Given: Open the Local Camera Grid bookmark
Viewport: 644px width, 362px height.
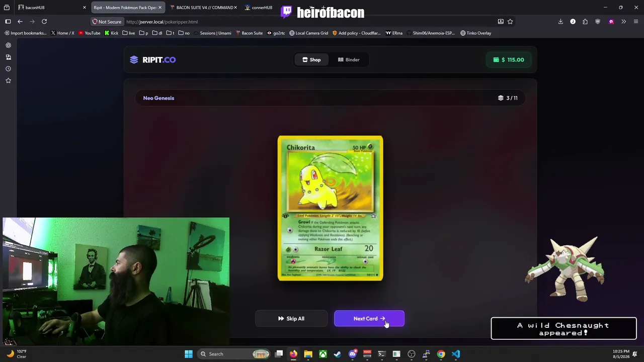Looking at the screenshot, I should [308, 33].
